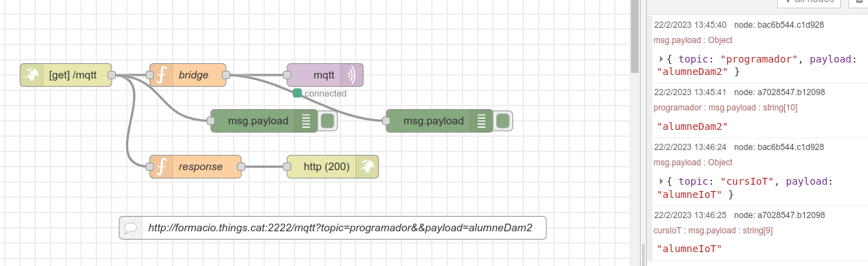868x266 pixels.
Task: Select the mqtt connected status indicator
Action: 297,93
